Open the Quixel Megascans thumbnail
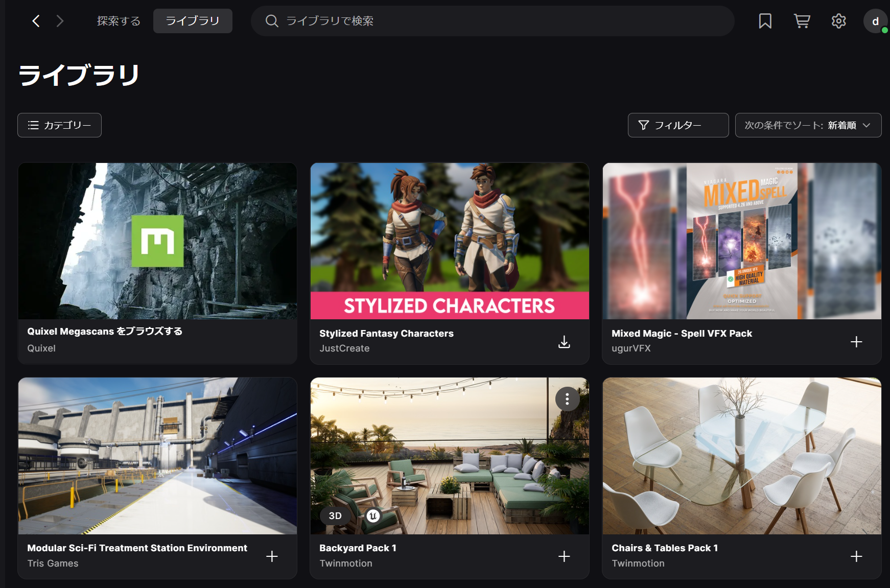The width and height of the screenshot is (890, 588). coord(157,241)
